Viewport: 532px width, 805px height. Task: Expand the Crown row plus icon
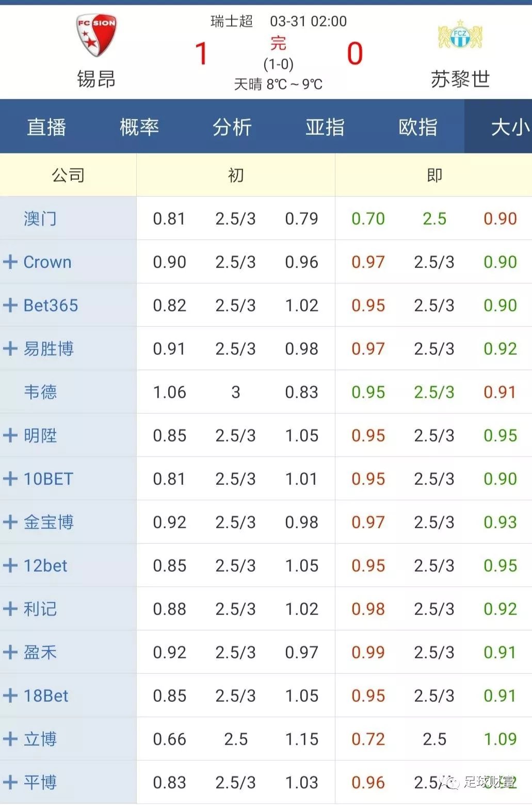[10, 262]
